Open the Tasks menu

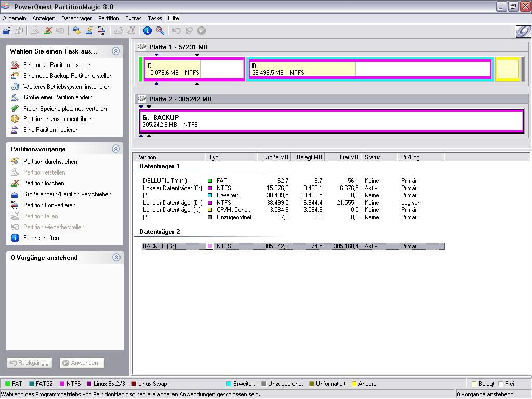[154, 18]
